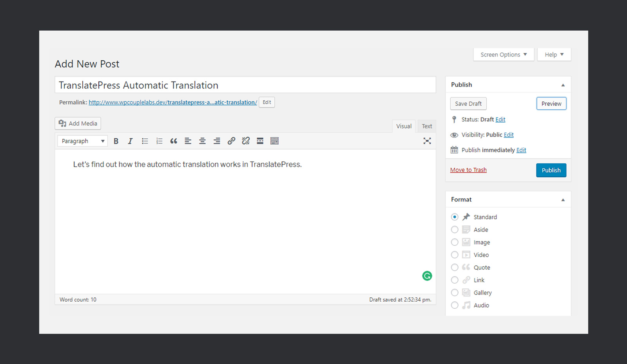Screen dimensions: 627x364
Task: Select the Quote format radio button
Action: pos(455,267)
